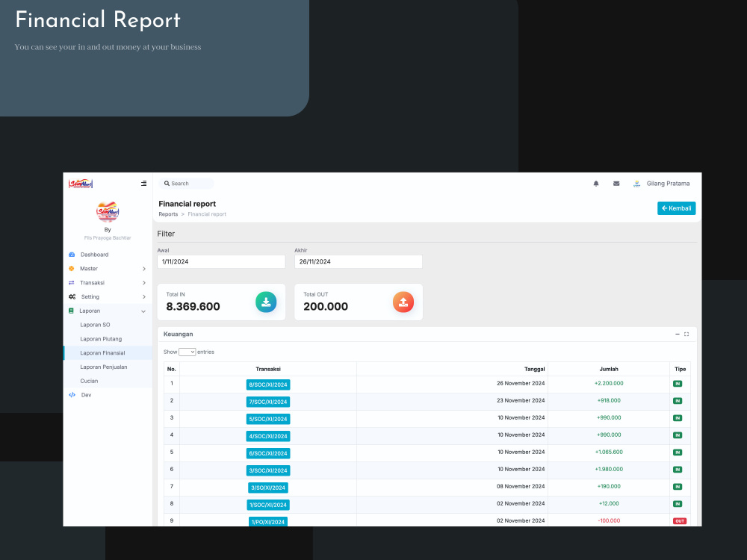Click the Dashboard gauge icon

point(72,255)
